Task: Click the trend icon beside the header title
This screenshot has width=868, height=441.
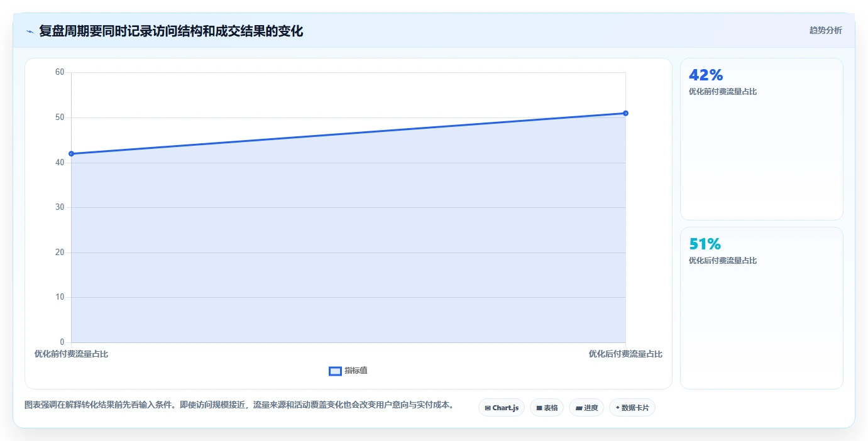Action: tap(30, 31)
